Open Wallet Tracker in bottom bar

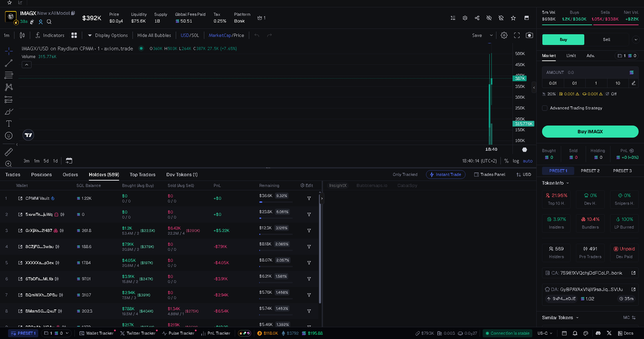pyautogui.click(x=96, y=333)
